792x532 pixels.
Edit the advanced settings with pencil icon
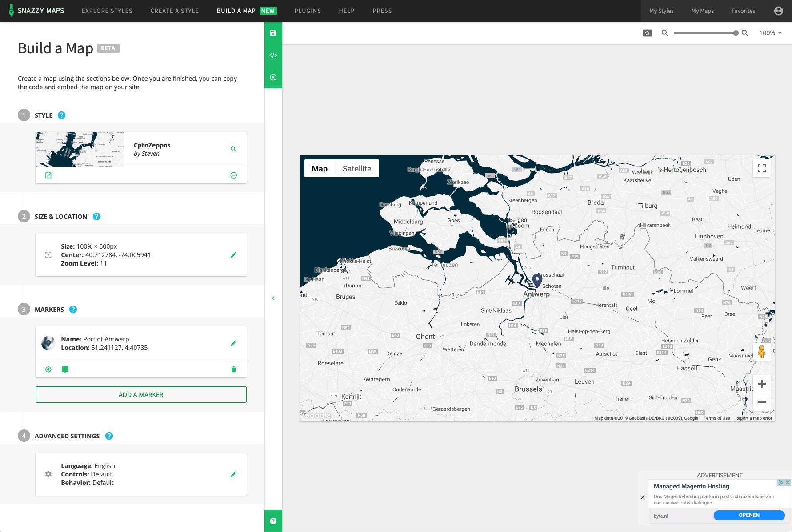(233, 474)
